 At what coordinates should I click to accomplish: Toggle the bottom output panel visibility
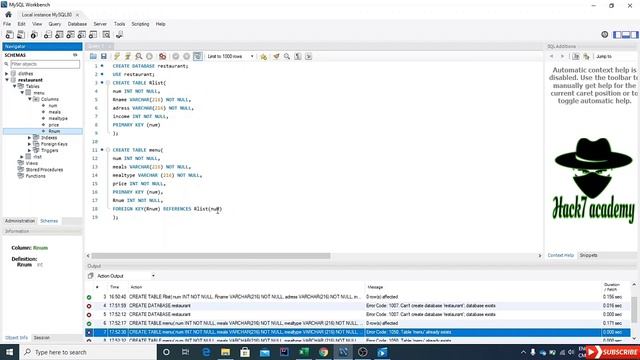pyautogui.click(x=626, y=35)
